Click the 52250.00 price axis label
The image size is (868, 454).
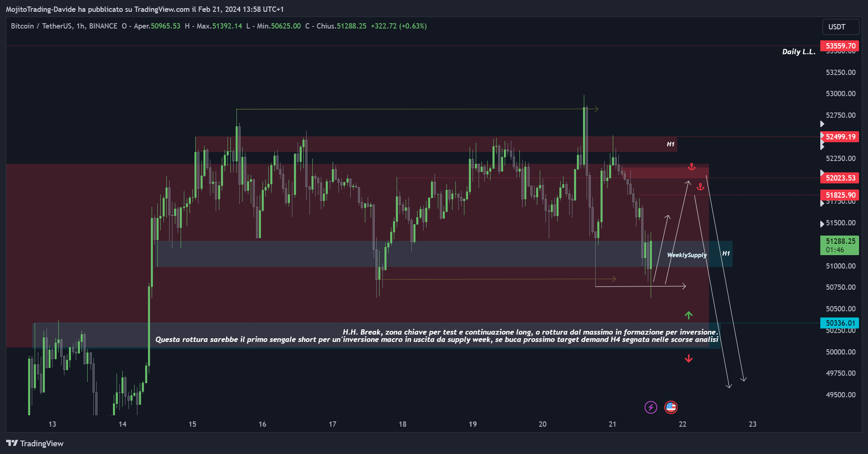coord(841,159)
